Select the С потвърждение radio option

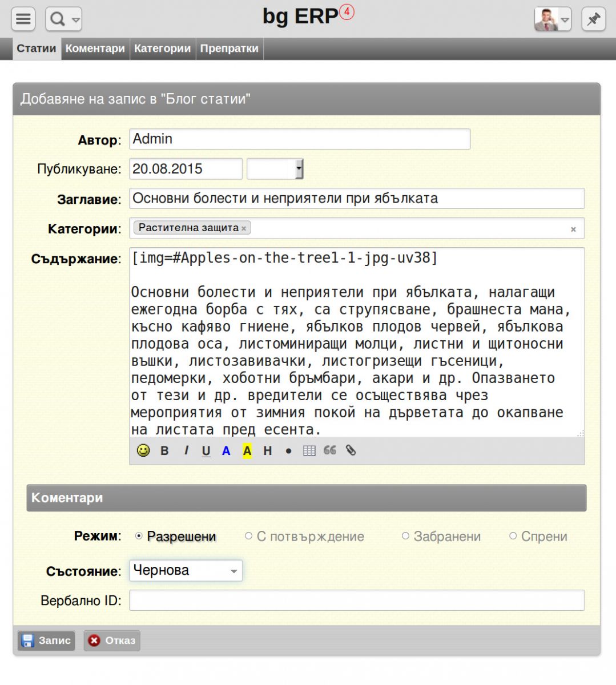click(248, 536)
